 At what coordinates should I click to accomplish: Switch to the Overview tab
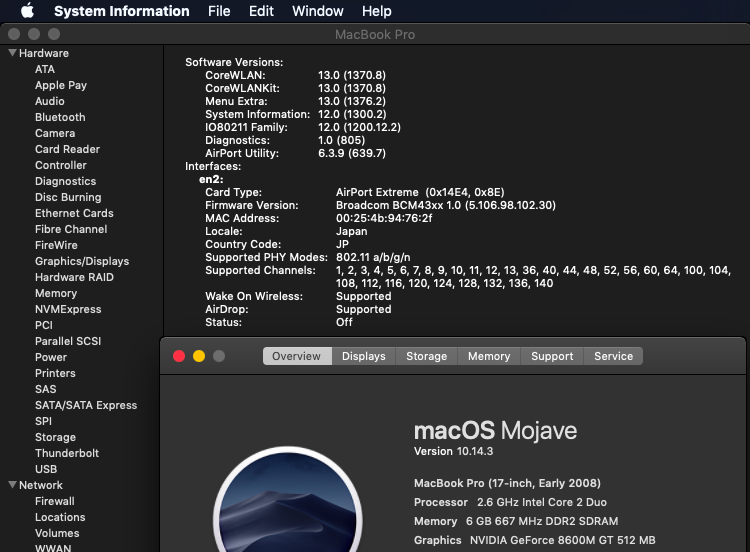pyautogui.click(x=297, y=356)
